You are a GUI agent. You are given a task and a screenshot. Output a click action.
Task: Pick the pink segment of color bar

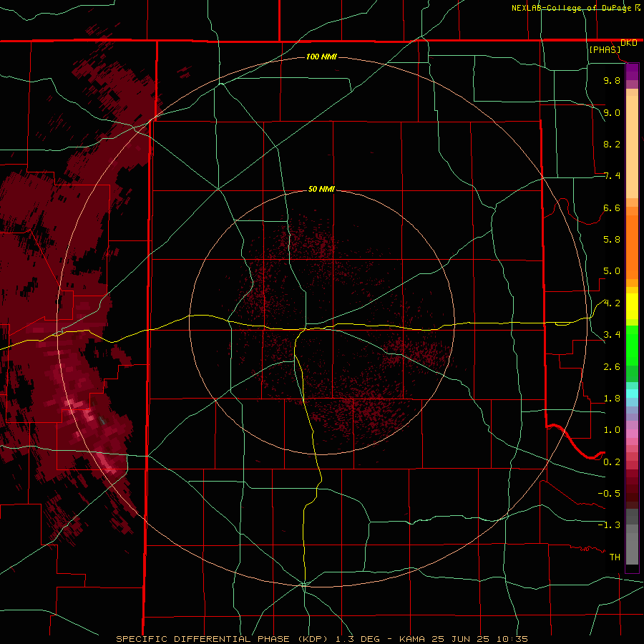[x=632, y=434]
